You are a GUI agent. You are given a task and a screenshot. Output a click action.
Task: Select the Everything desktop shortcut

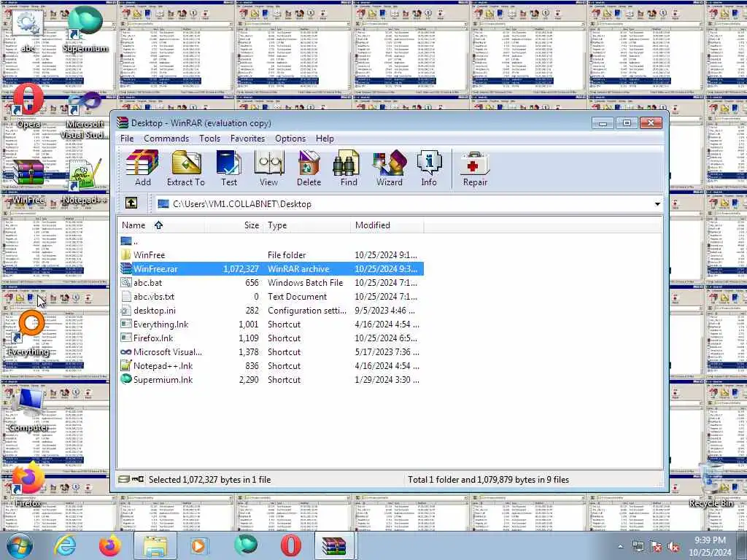click(x=28, y=333)
